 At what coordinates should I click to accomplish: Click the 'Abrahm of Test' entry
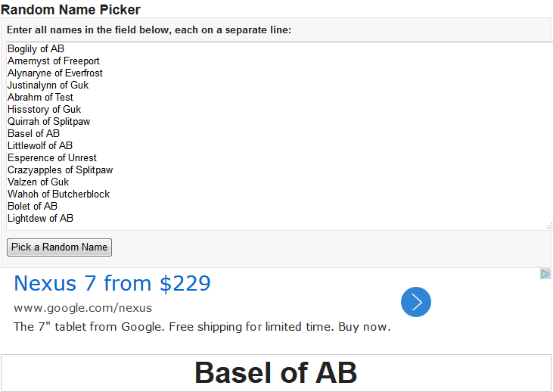pyautogui.click(x=41, y=98)
